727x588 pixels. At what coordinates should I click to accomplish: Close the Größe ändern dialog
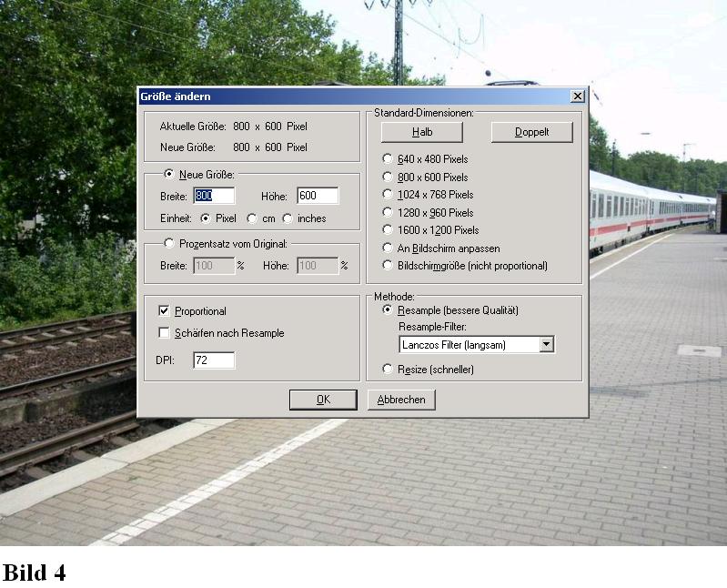point(577,96)
